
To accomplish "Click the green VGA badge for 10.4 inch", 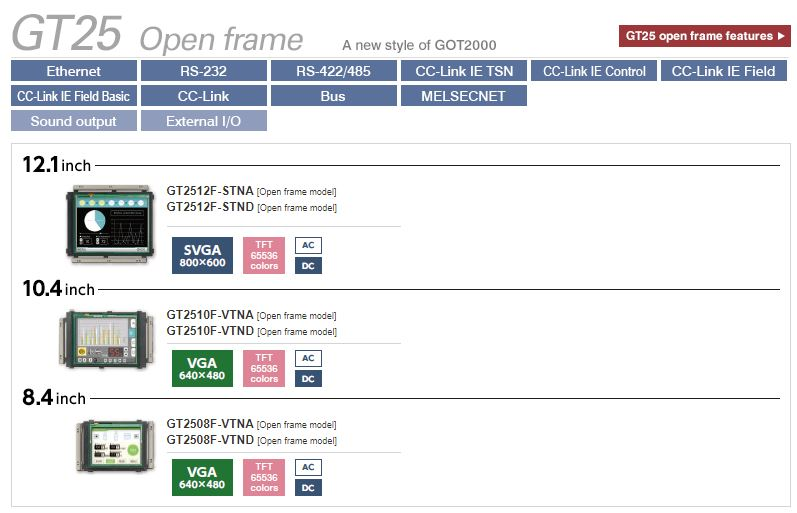I will point(203,368).
